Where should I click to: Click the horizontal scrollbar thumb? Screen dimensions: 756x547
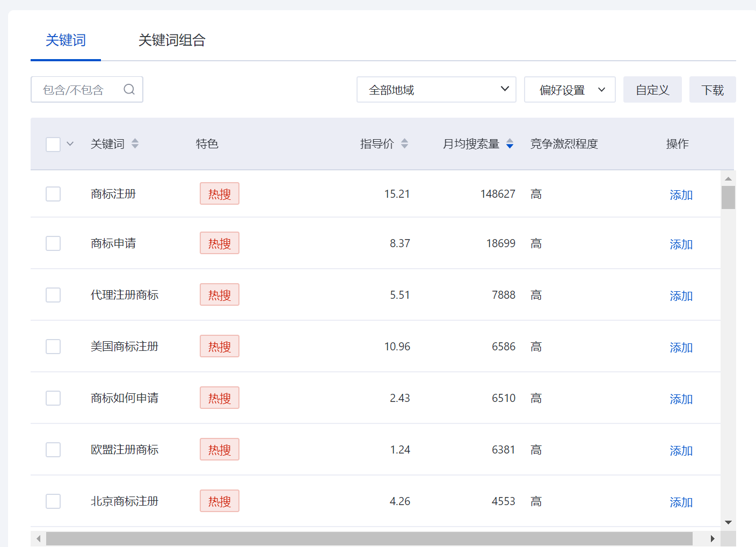point(369,538)
